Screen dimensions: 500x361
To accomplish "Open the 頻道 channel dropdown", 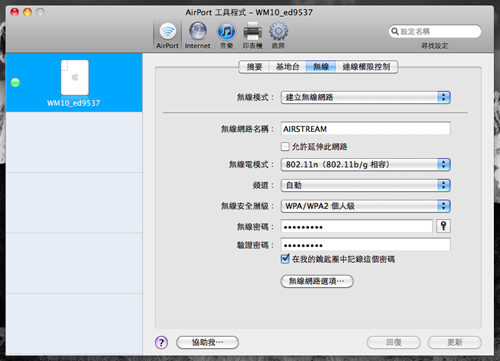I will pyautogui.click(x=366, y=185).
